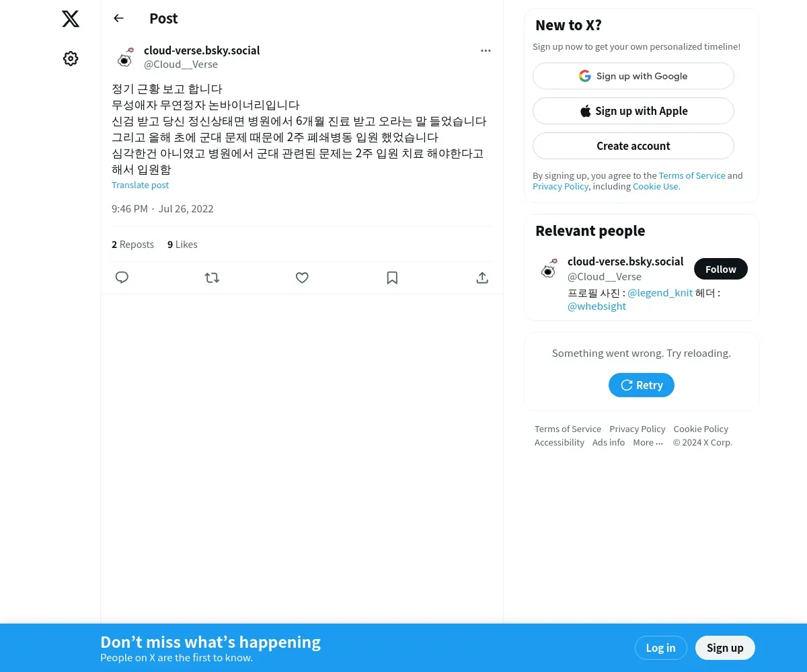View the 2 Reposts list
This screenshot has height=672, width=807.
click(x=132, y=245)
